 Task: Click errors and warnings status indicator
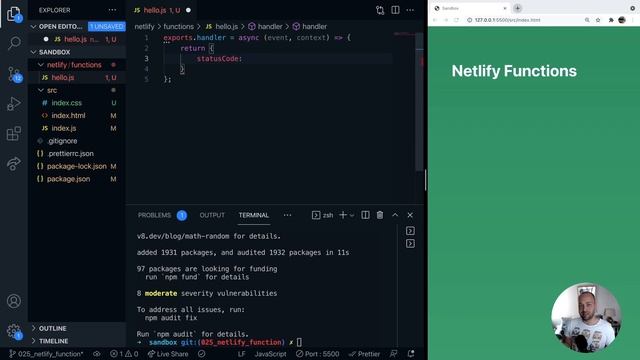[124, 354]
